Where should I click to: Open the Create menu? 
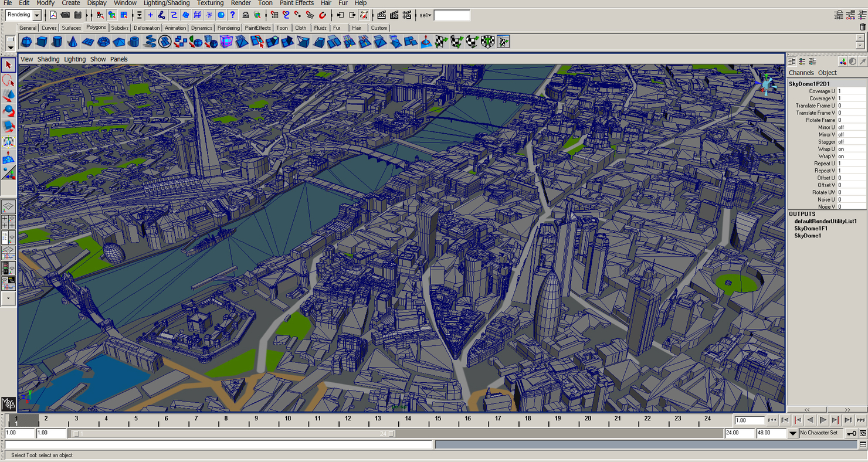tap(70, 3)
